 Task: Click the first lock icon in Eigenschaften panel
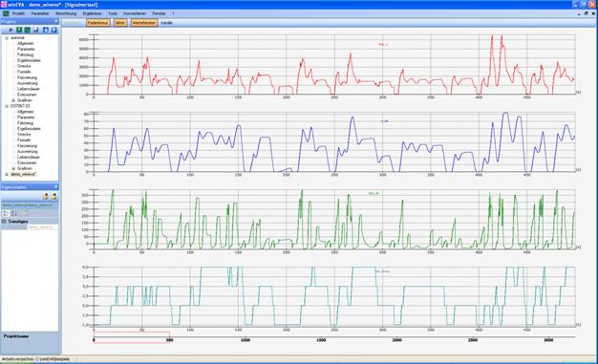pyautogui.click(x=46, y=196)
